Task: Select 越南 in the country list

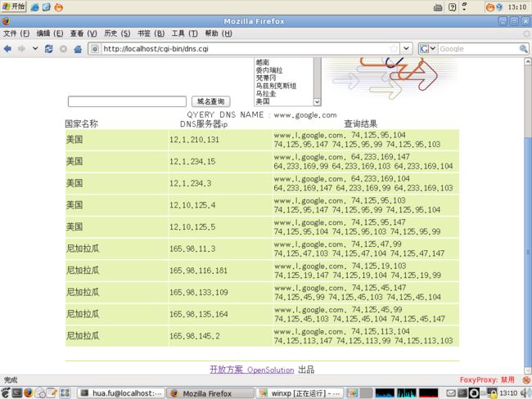Action: (x=263, y=62)
